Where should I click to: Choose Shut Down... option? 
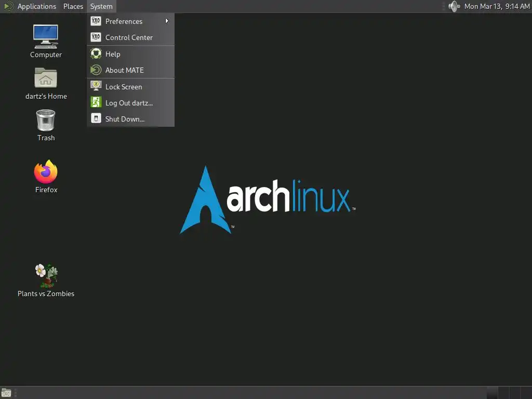(x=130, y=119)
